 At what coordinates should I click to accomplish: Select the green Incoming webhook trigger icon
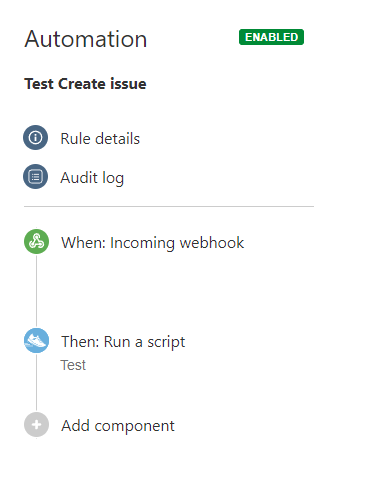[x=36, y=241]
